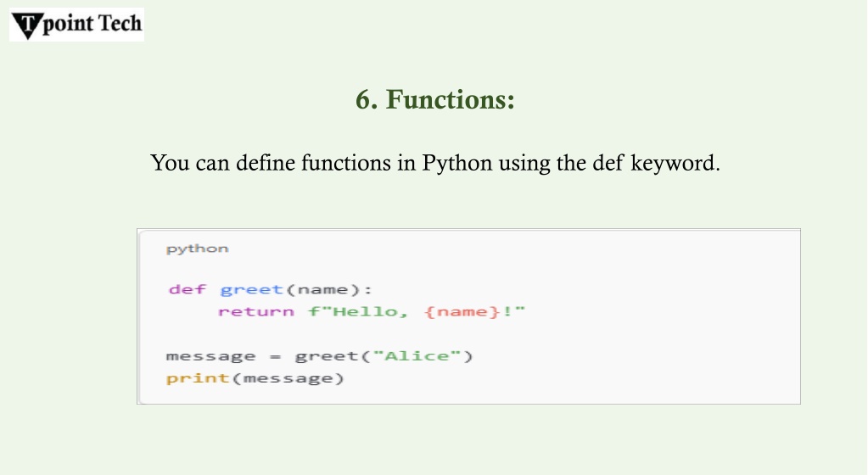Viewport: 868px width, 475px height.
Task: Select the "6. Functions:" heading
Action: 435,100
